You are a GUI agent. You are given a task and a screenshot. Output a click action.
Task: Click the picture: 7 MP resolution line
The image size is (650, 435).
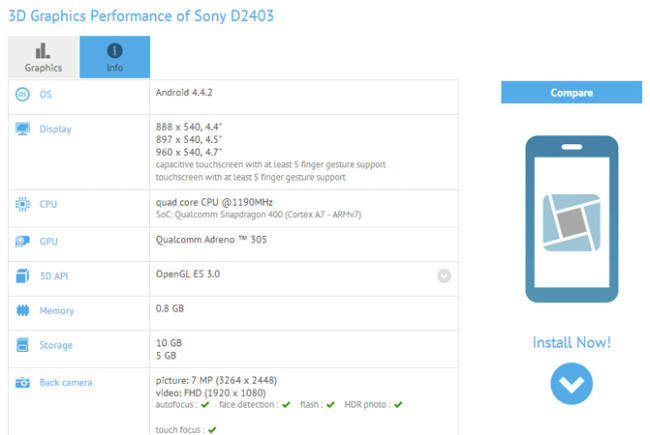216,380
